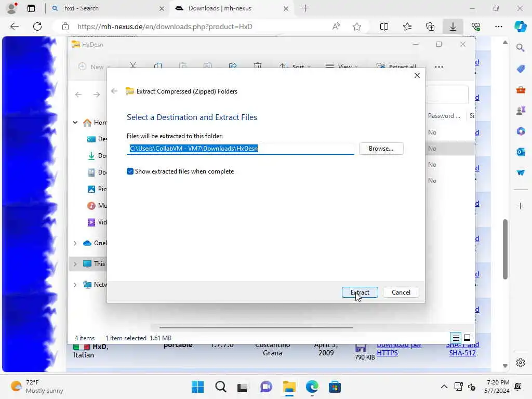This screenshot has height=399, width=532.
Task: Toggle Show extracted files when complete
Action: click(x=130, y=171)
